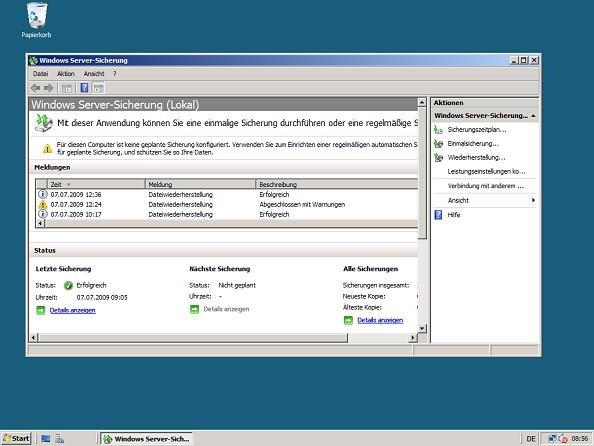Click Wiederherstellung... action link
The image size is (594, 446).
coord(476,158)
